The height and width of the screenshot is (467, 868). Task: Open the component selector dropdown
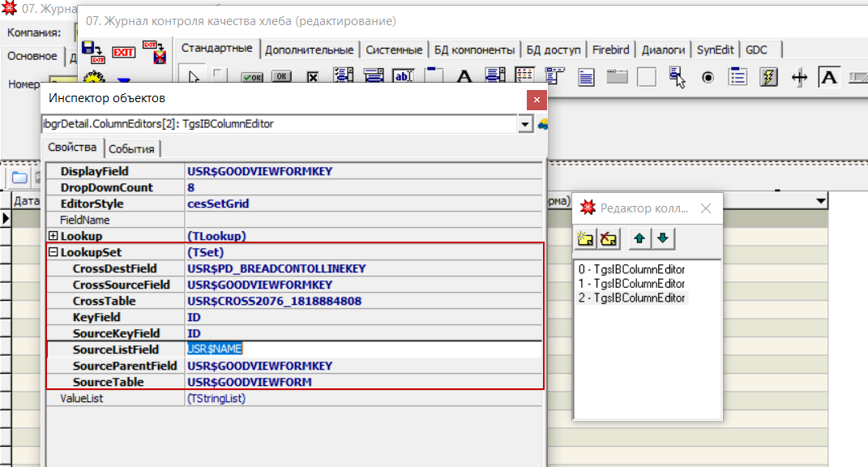[524, 124]
